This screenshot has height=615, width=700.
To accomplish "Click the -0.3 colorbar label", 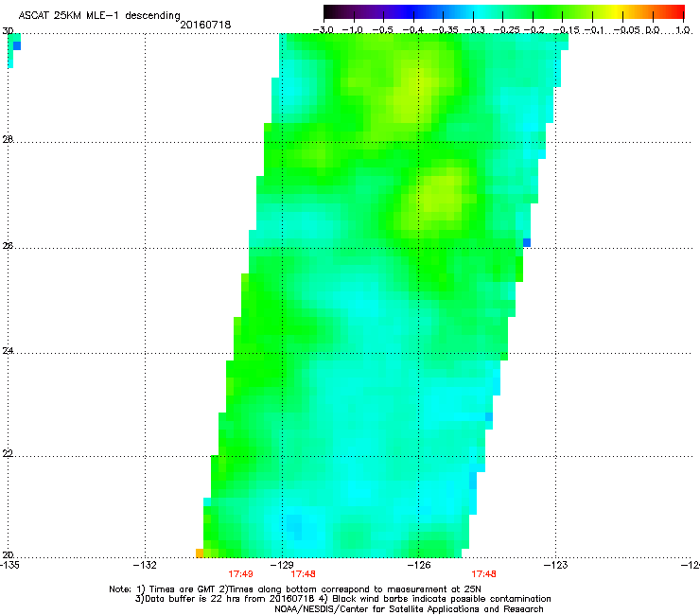I will point(474,30).
